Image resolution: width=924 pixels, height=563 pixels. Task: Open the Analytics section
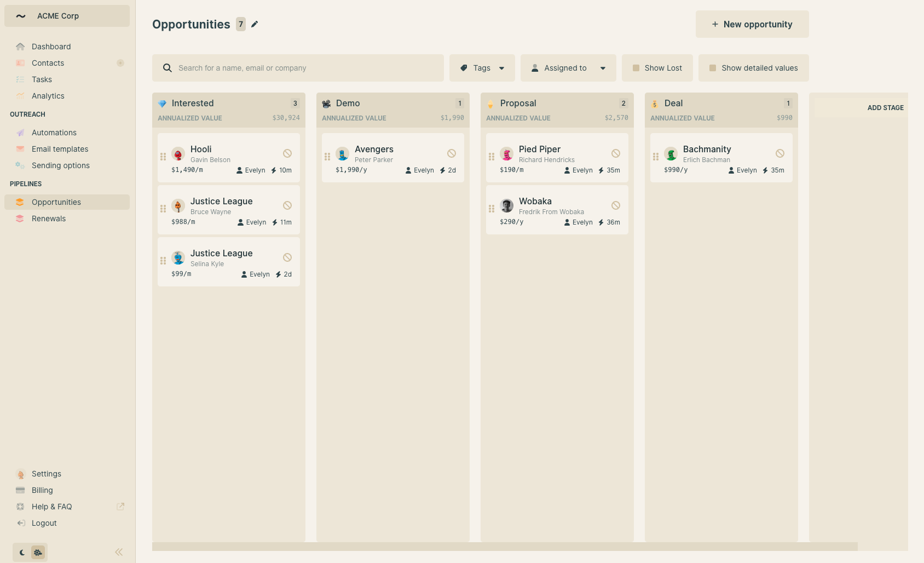click(x=67, y=96)
